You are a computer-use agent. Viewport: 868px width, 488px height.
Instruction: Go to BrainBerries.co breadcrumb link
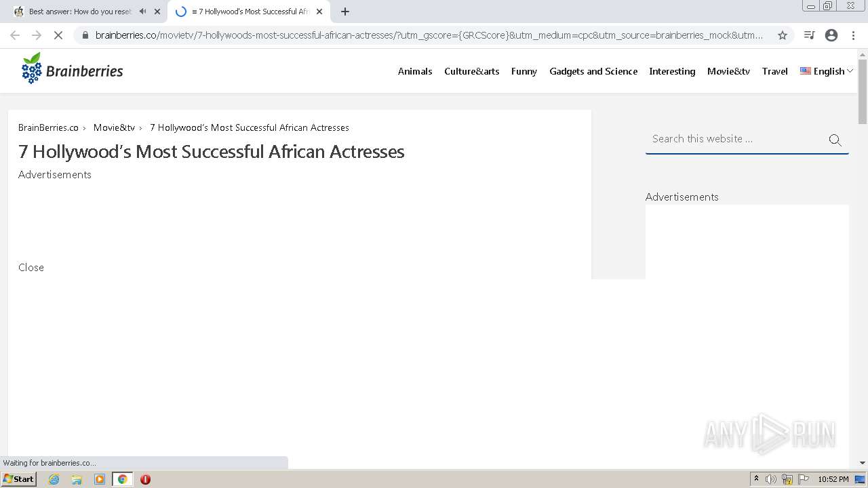click(48, 127)
